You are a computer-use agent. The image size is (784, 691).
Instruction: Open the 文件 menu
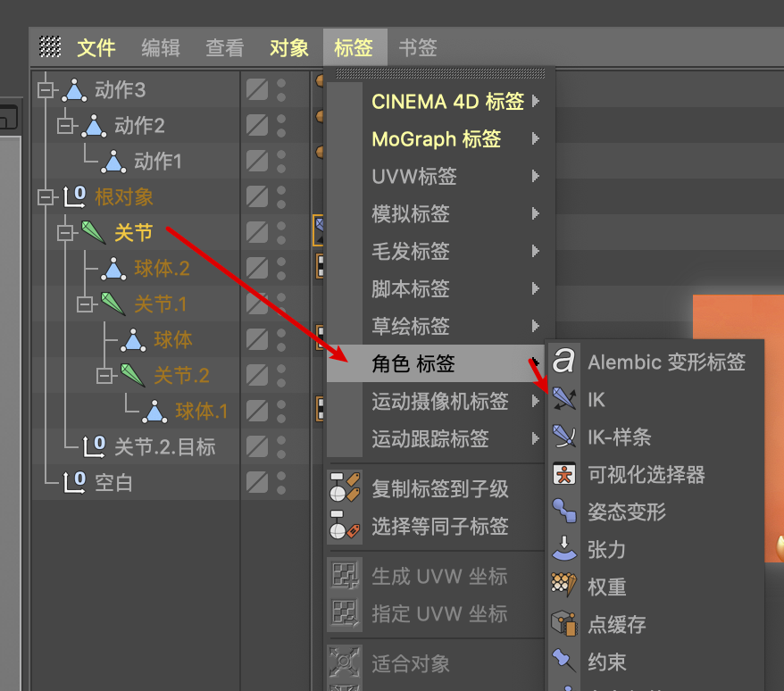pos(96,48)
